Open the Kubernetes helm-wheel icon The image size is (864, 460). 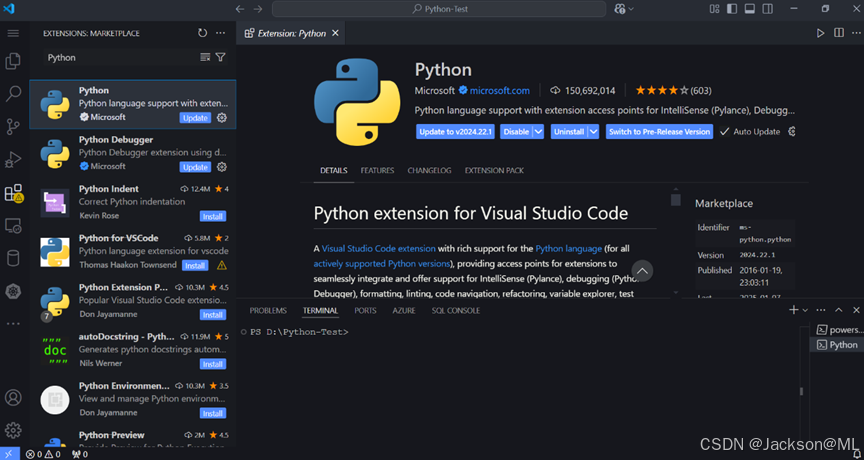13,291
